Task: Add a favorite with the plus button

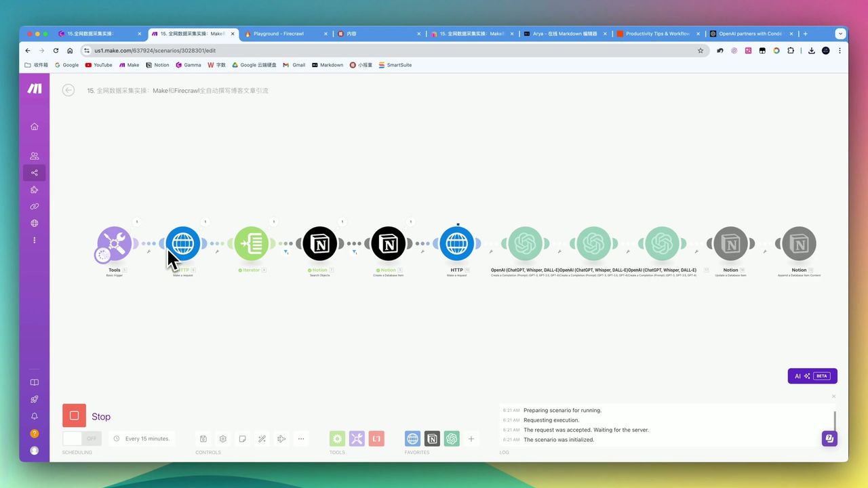Action: tap(471, 439)
